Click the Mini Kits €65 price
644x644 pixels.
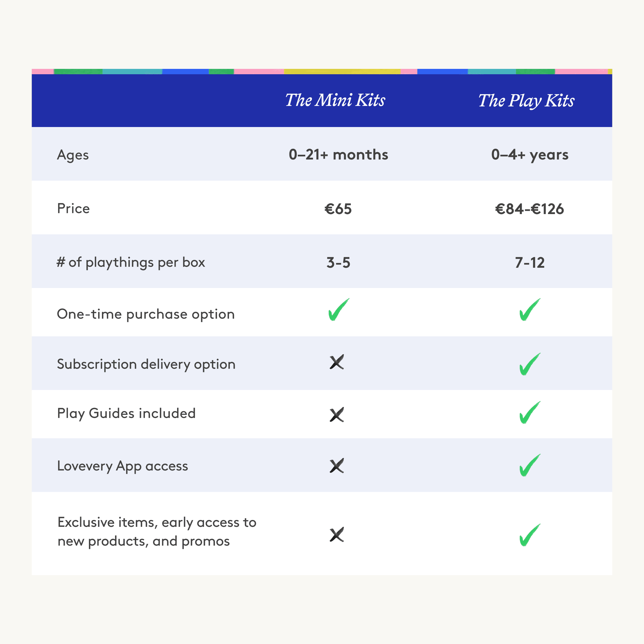338,209
